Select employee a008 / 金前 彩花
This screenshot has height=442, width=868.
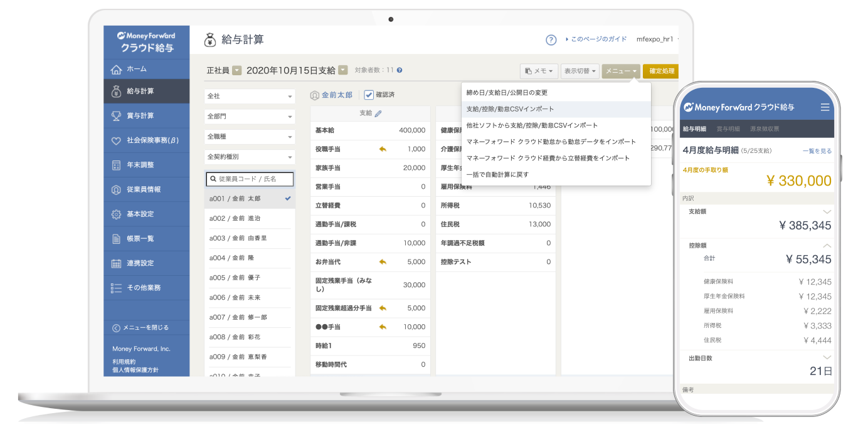pos(250,337)
